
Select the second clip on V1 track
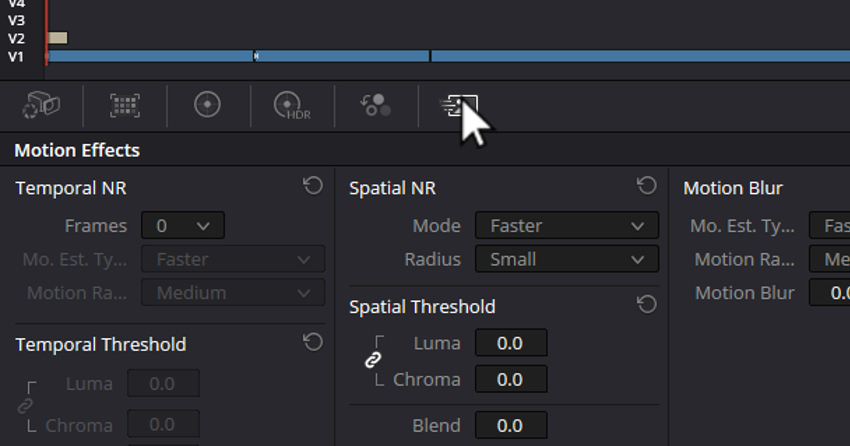(x=342, y=56)
